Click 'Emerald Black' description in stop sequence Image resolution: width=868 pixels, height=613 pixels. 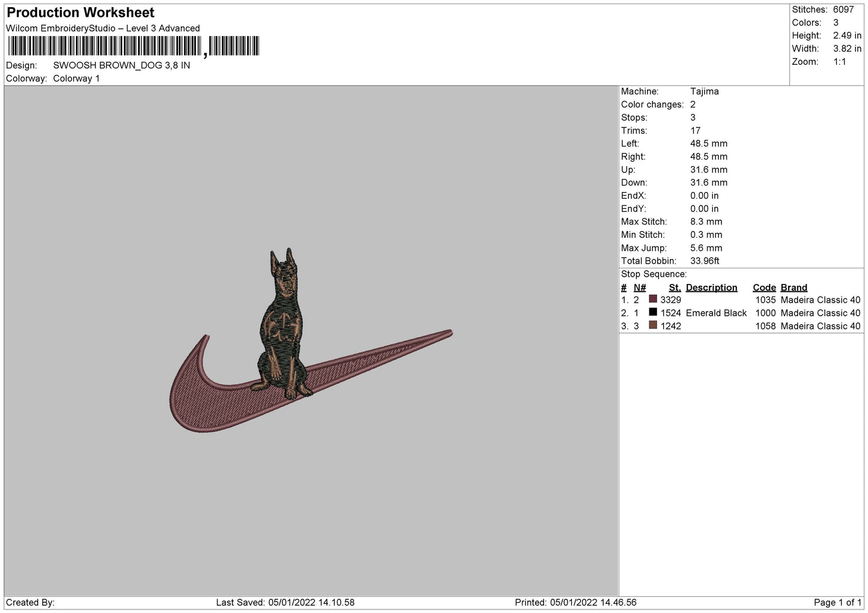point(716,313)
